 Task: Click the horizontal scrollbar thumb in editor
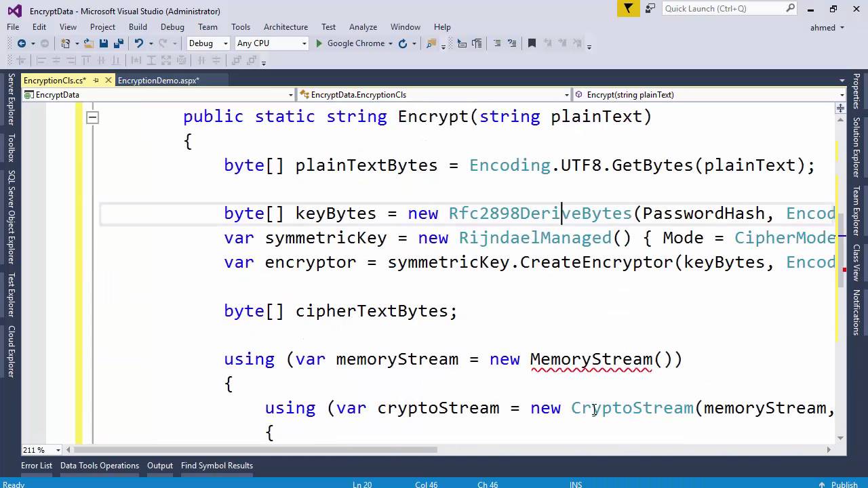coord(255,449)
